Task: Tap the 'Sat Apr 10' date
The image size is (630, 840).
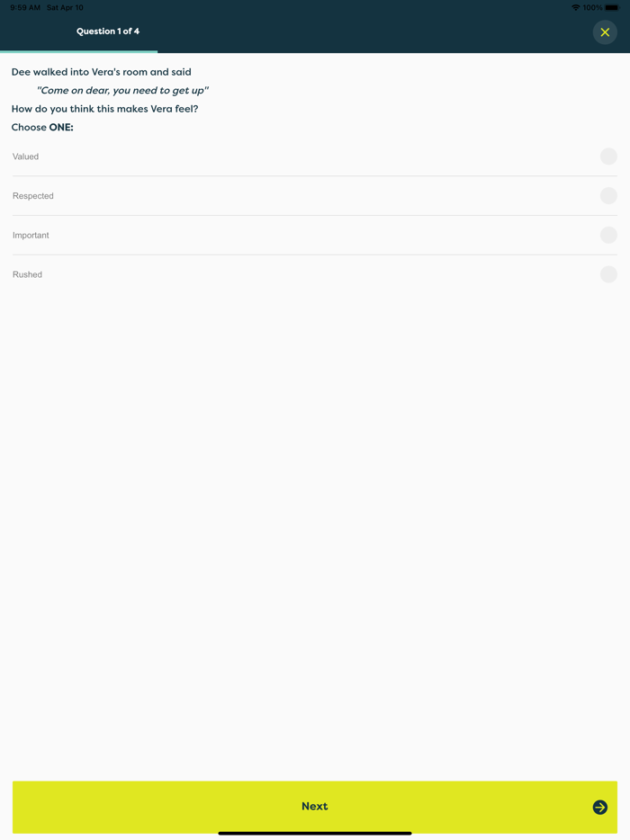Action: [65, 7]
